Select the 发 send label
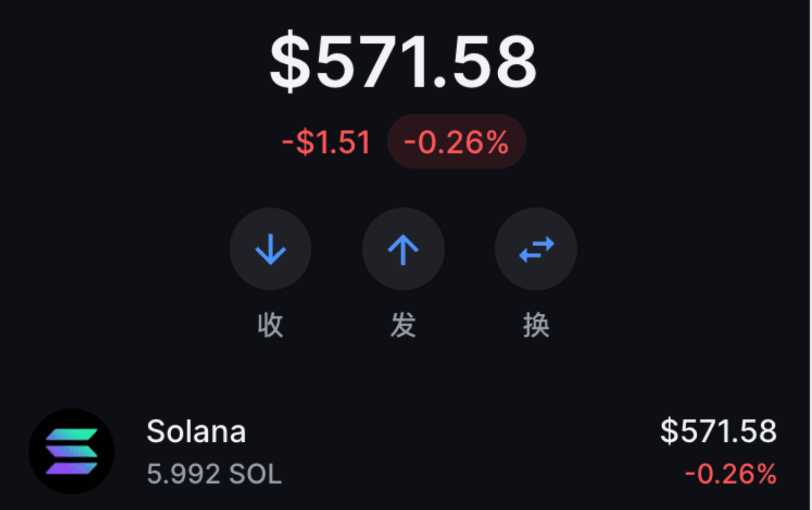This screenshot has width=812, height=510. point(403,325)
